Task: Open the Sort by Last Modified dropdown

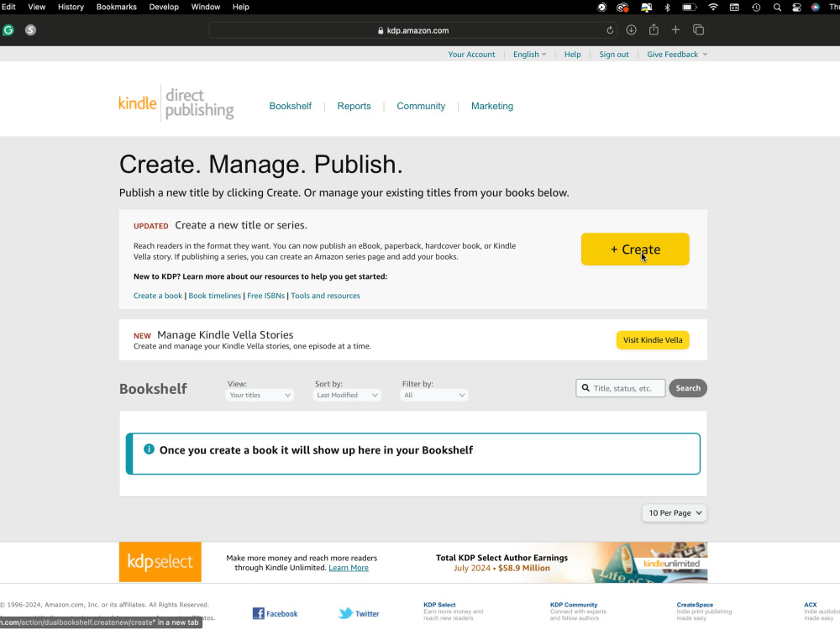Action: coord(347,395)
